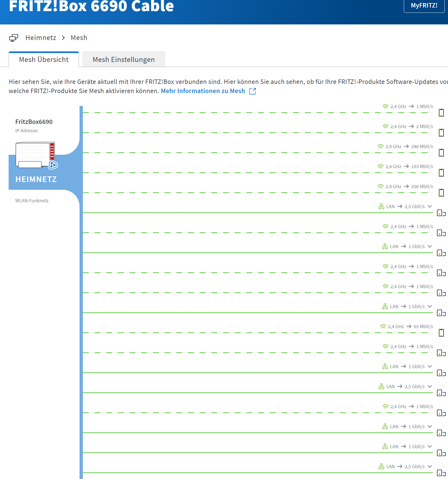Image resolution: width=448 pixels, height=479 pixels.
Task: Click the HEIMNETZ label
Action: 36,179
